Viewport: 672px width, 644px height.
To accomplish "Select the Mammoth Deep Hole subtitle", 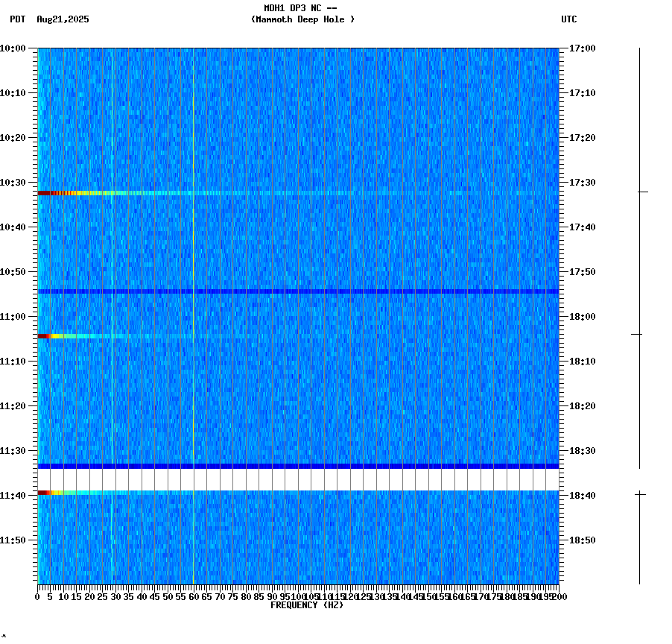I will pos(305,20).
